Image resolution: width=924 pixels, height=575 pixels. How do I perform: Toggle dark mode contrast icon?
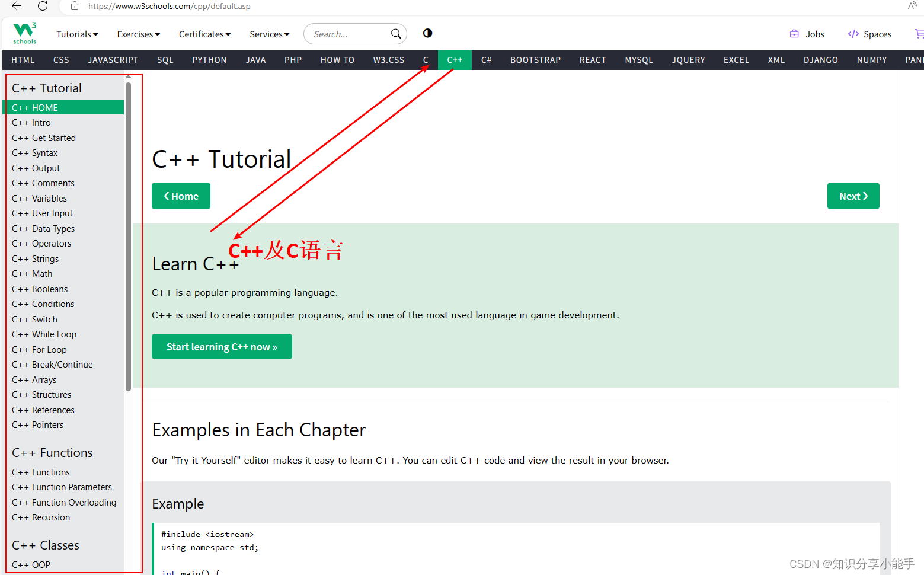pos(427,33)
